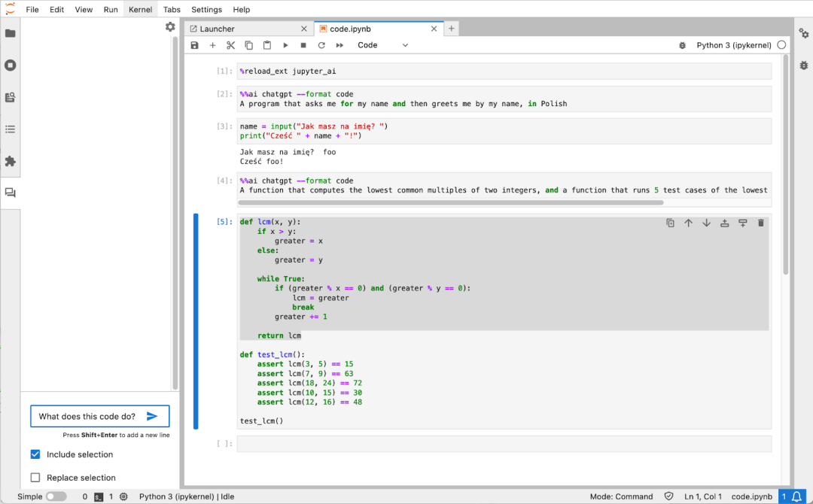Click the Mode: Command status text
This screenshot has height=504, width=813.
point(622,496)
